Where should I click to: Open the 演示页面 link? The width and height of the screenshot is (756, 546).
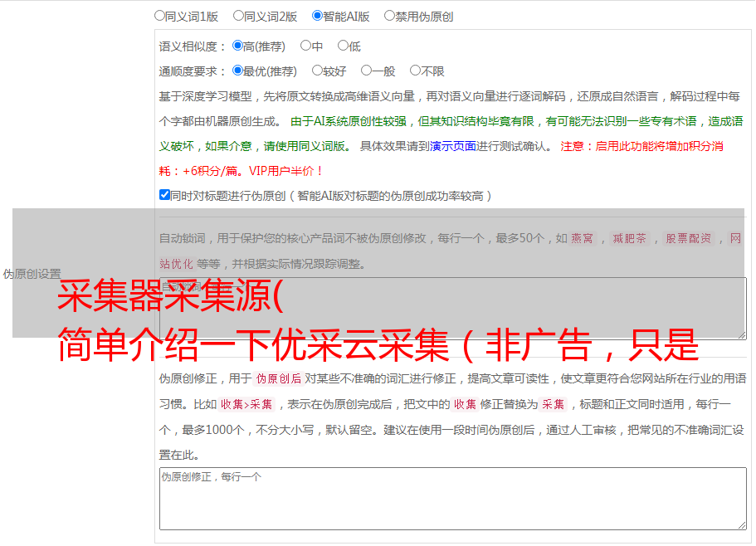pos(453,146)
